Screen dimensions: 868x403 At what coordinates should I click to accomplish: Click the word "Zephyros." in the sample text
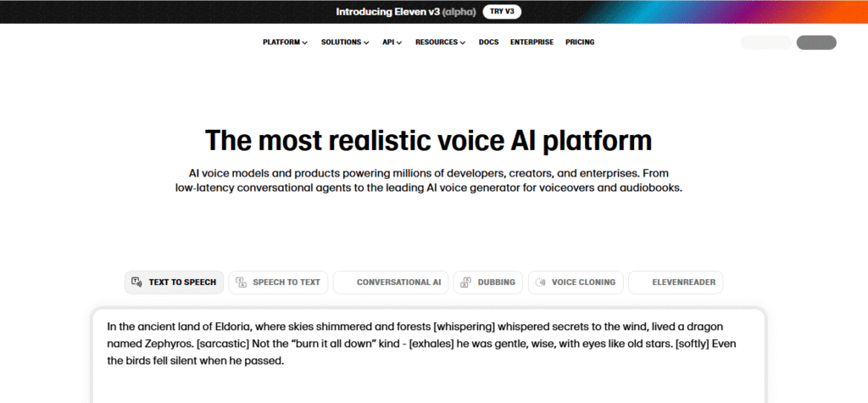169,344
